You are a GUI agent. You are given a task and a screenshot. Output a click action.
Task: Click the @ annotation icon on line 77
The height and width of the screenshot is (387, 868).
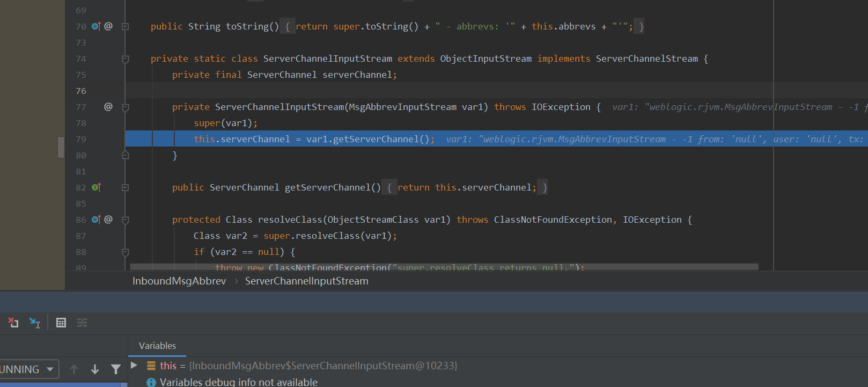(x=108, y=107)
